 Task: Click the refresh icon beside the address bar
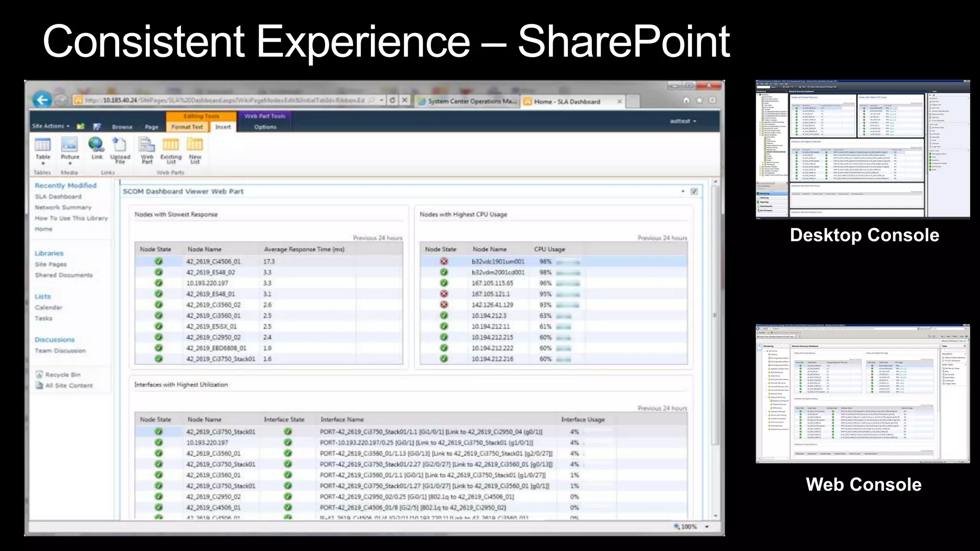click(x=392, y=100)
